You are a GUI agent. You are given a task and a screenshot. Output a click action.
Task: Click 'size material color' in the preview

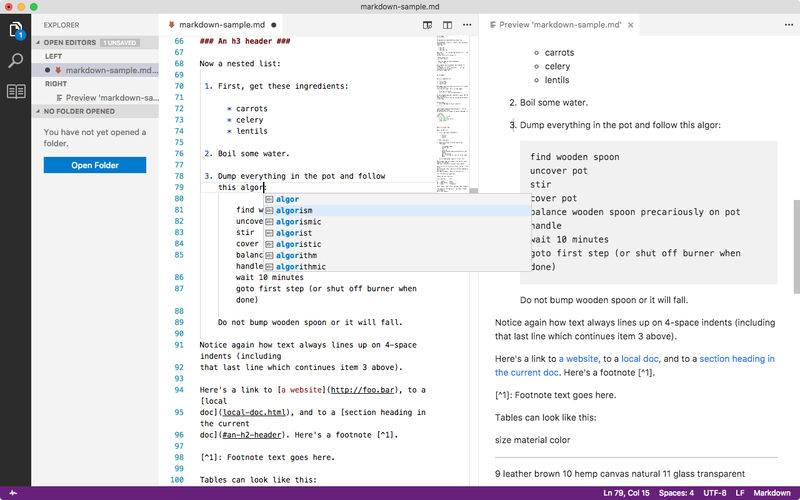coord(533,440)
